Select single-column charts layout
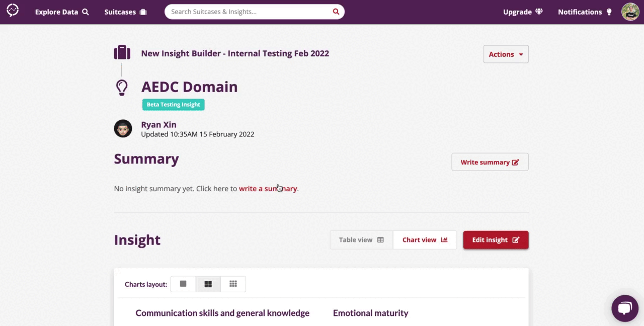Image resolution: width=644 pixels, height=326 pixels. [x=183, y=284]
